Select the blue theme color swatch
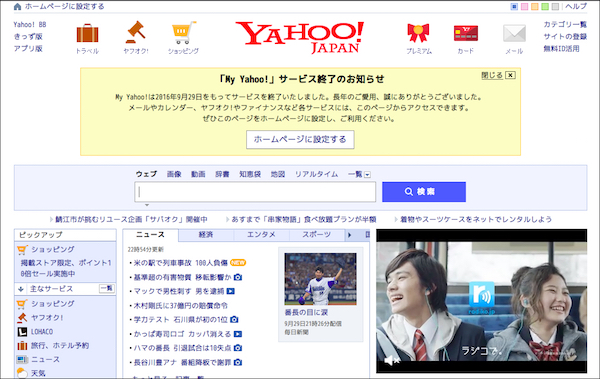This screenshot has width=600, height=379. (x=514, y=7)
